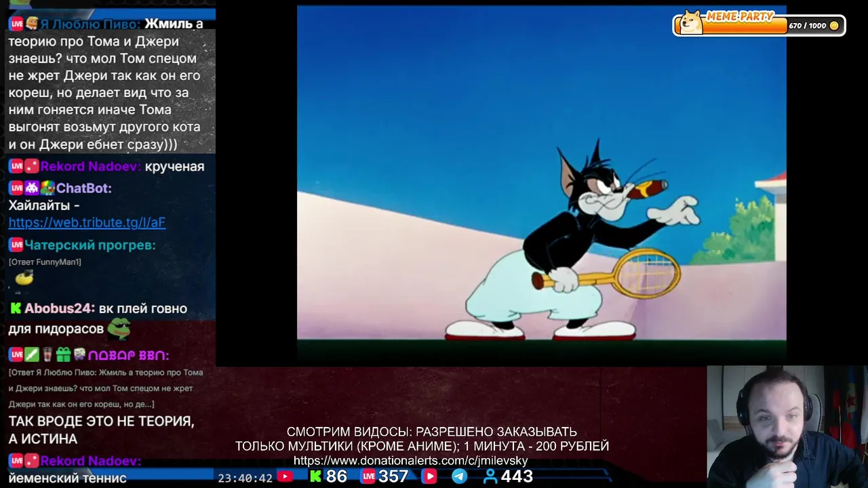This screenshot has width=868, height=488.
Task: Click the 23:40:42 clock
Action: pos(245,478)
